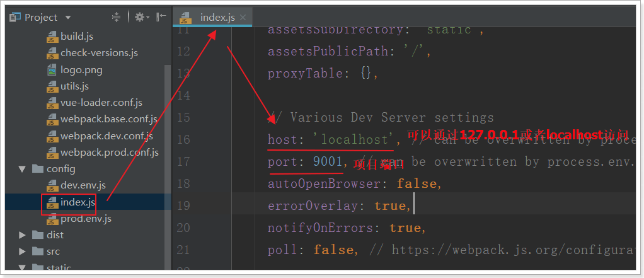Open the Project settings gear menu

[x=142, y=17]
